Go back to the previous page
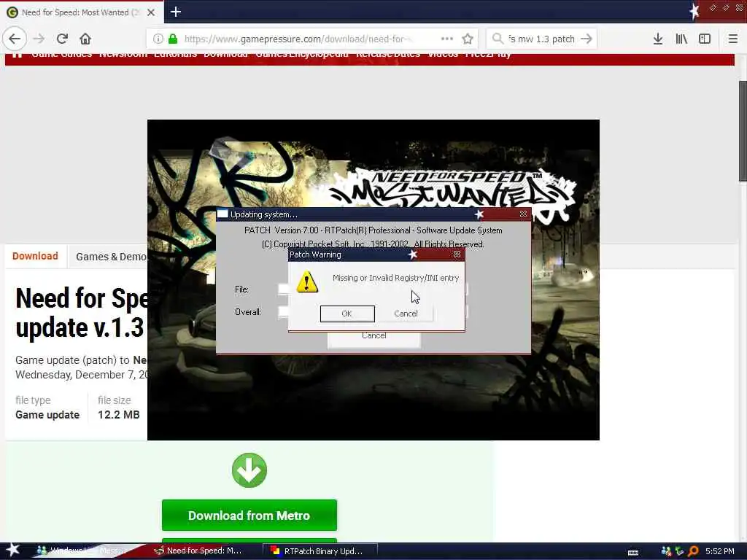 [x=15, y=39]
